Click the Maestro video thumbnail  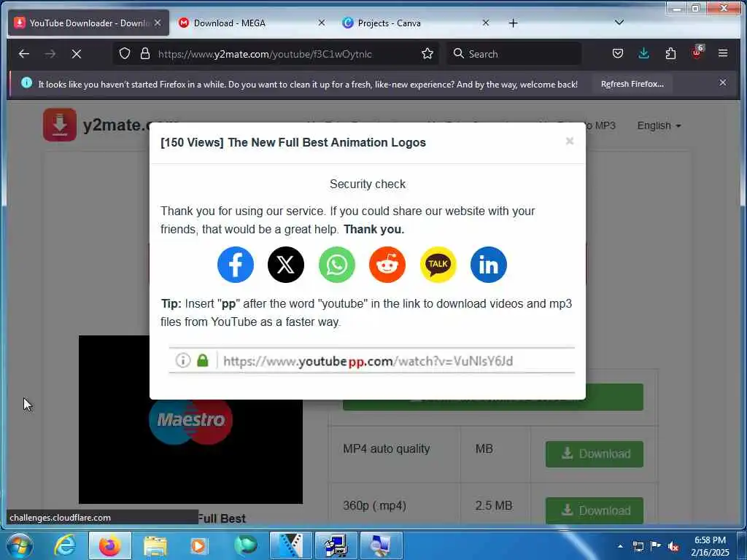(190, 419)
